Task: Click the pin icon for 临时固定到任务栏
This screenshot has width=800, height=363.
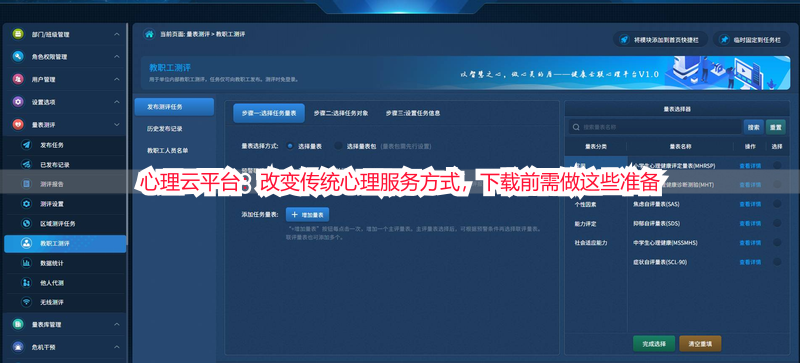Action: tap(724, 39)
